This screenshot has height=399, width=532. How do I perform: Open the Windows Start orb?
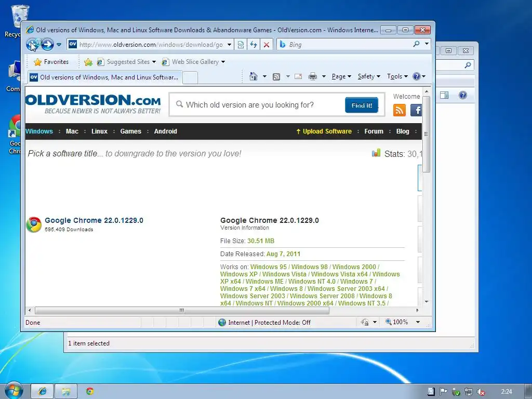point(14,391)
